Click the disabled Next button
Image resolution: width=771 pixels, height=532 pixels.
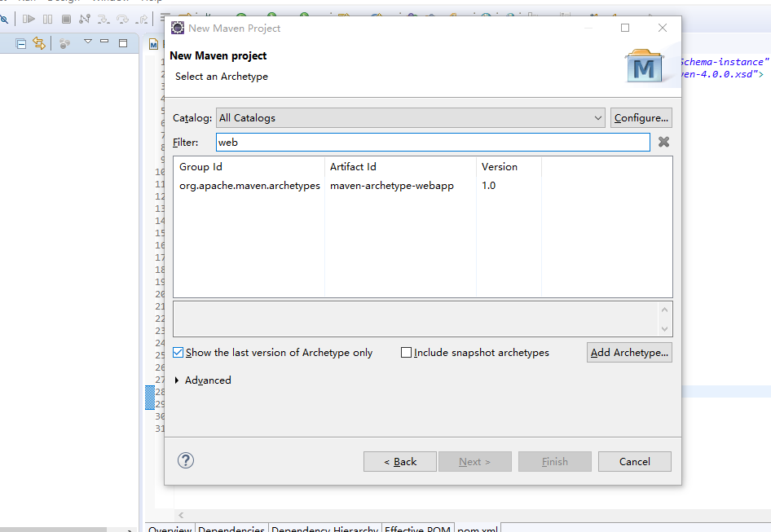click(475, 462)
